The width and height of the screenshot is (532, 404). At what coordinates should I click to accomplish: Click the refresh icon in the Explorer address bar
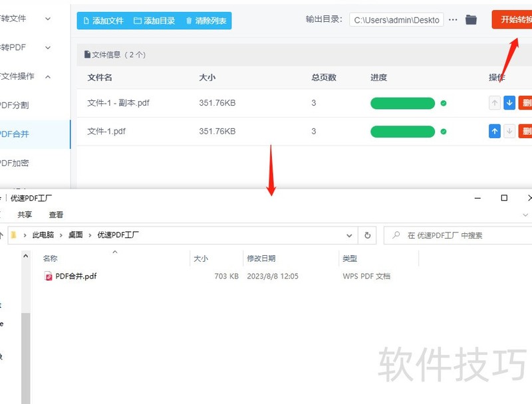click(x=367, y=235)
